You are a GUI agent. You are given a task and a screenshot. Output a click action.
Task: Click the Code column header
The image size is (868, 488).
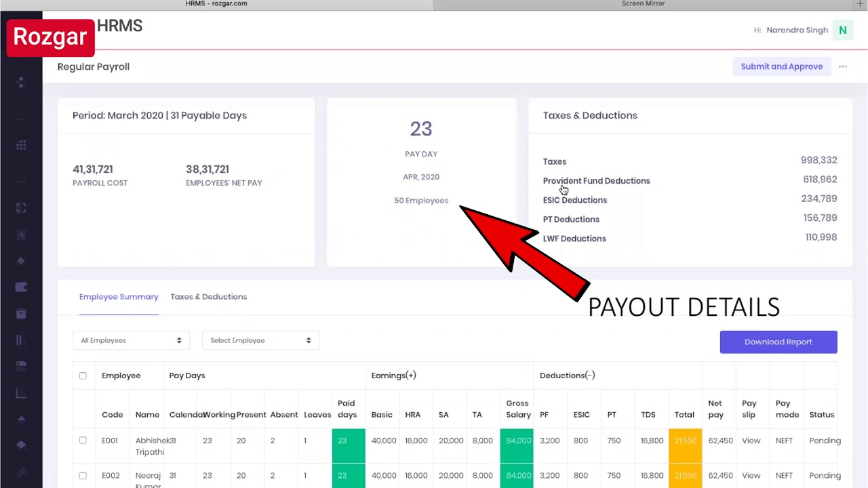tap(113, 415)
